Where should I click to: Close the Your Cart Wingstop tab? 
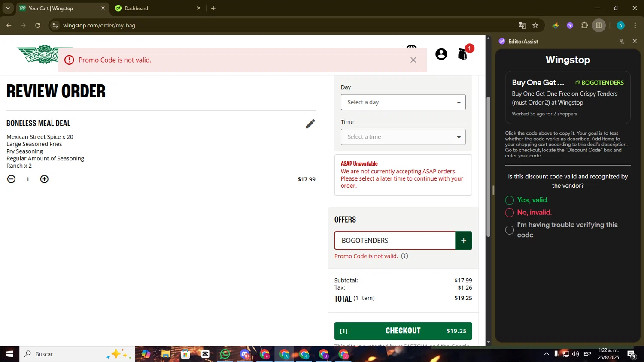click(x=103, y=8)
